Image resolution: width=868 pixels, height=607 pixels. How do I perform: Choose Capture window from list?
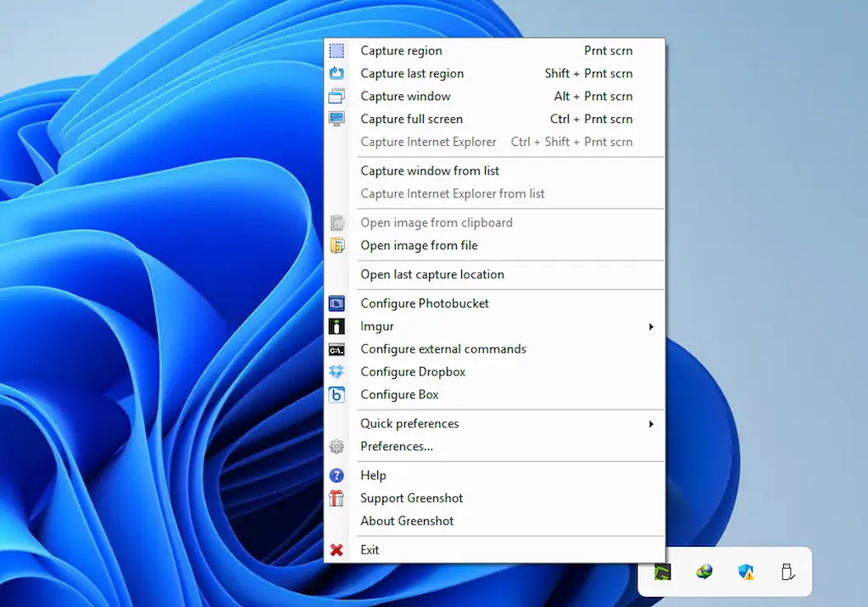tap(494, 170)
